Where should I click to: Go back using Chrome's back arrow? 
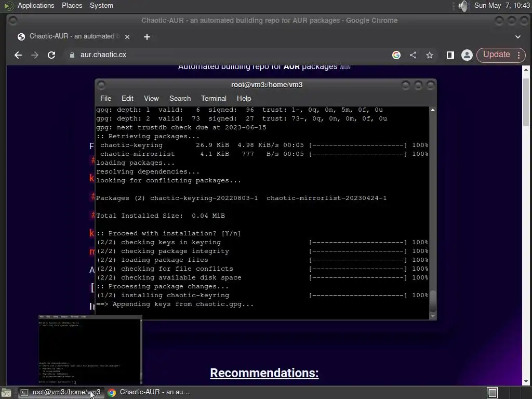(x=18, y=55)
